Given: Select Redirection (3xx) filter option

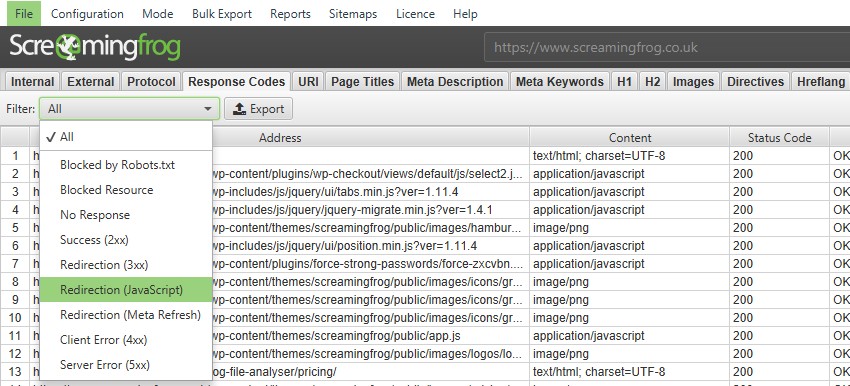Looking at the screenshot, I should tap(126, 265).
